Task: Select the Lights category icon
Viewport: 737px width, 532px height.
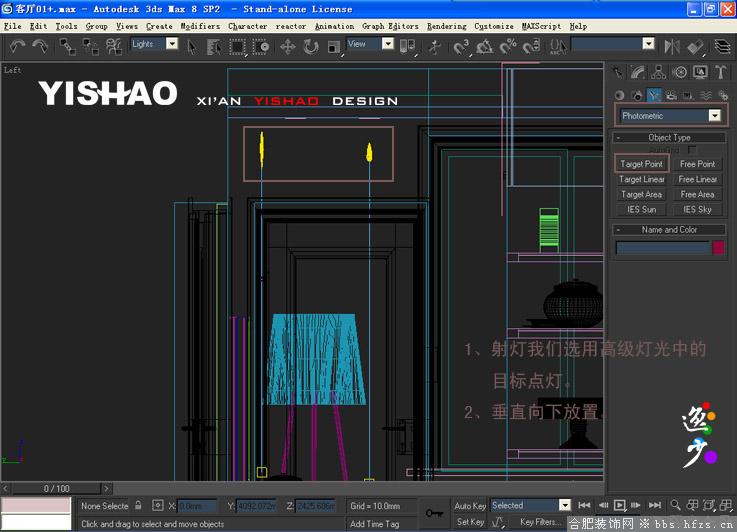Action: click(654, 95)
